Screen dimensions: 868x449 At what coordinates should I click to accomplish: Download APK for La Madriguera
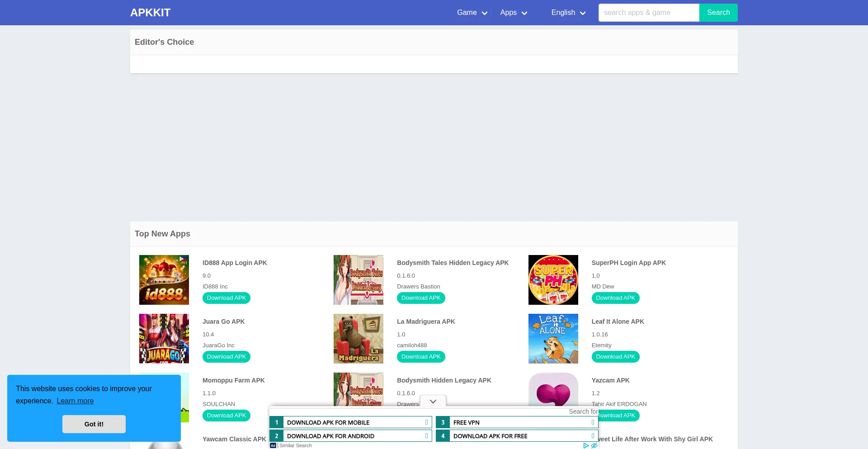click(x=421, y=357)
